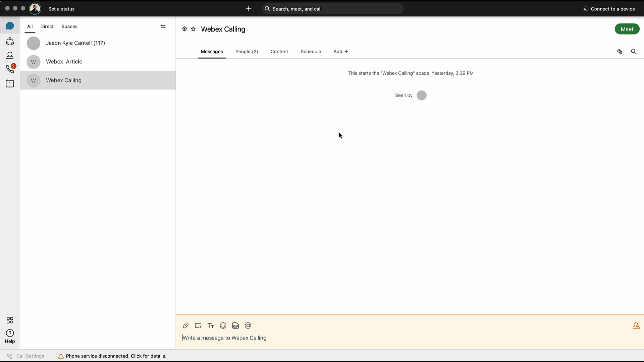The width and height of the screenshot is (644, 362).
Task: Open the App Hub grid icon
Action: (10, 320)
